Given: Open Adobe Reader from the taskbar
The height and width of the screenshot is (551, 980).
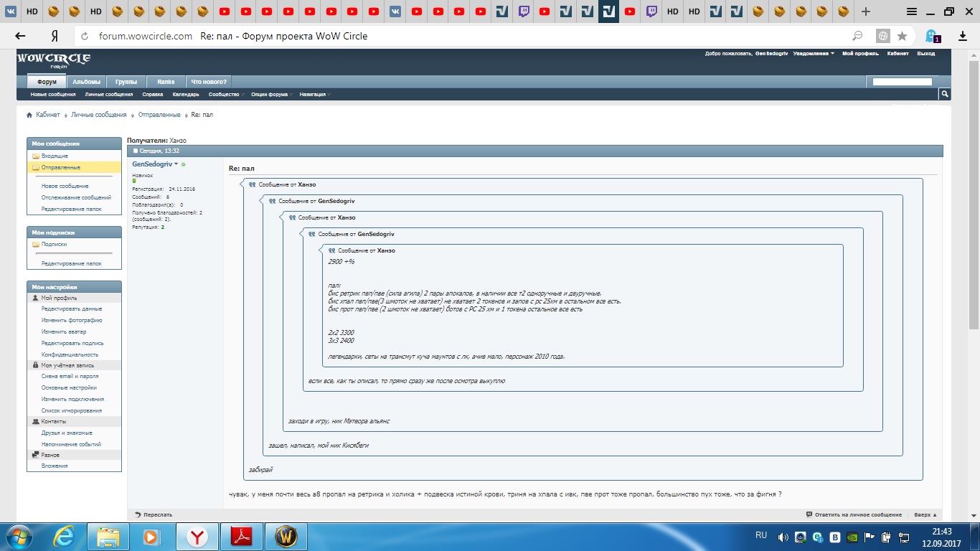Looking at the screenshot, I should [240, 536].
